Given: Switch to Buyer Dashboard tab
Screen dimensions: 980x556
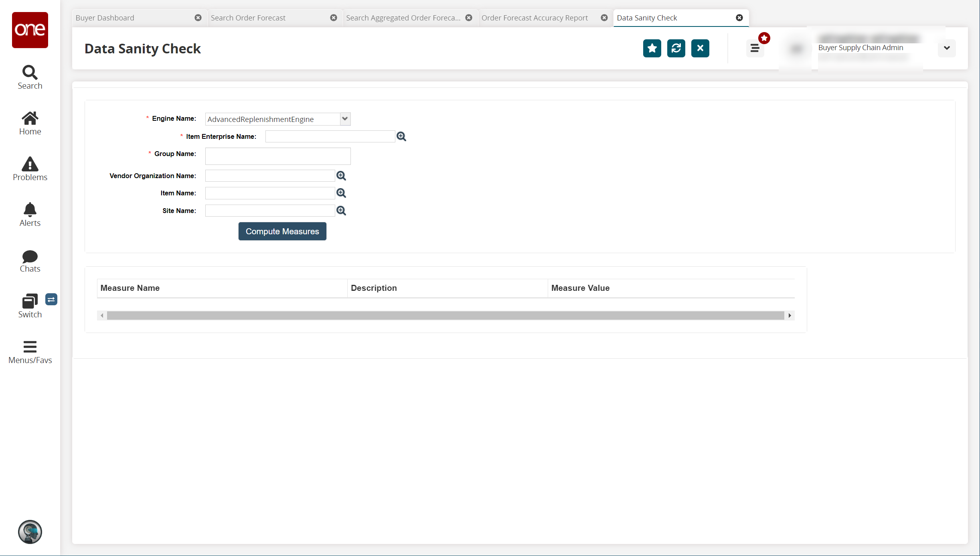Looking at the screenshot, I should click(105, 18).
